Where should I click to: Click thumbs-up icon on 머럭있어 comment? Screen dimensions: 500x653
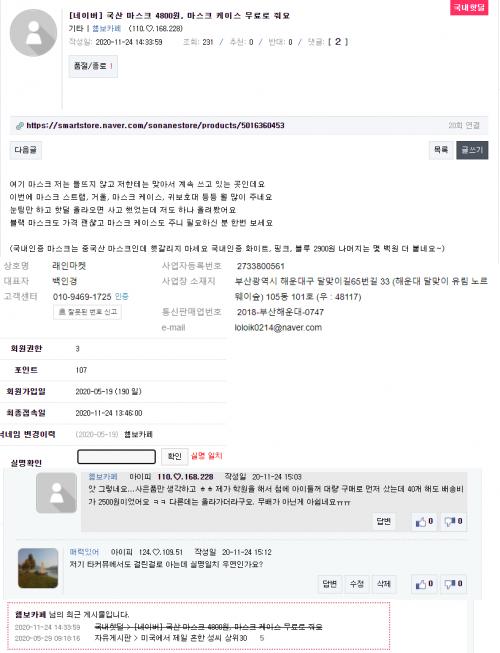(424, 584)
